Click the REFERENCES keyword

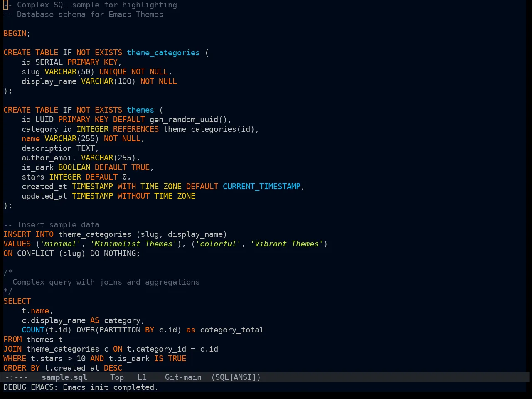[136, 129]
